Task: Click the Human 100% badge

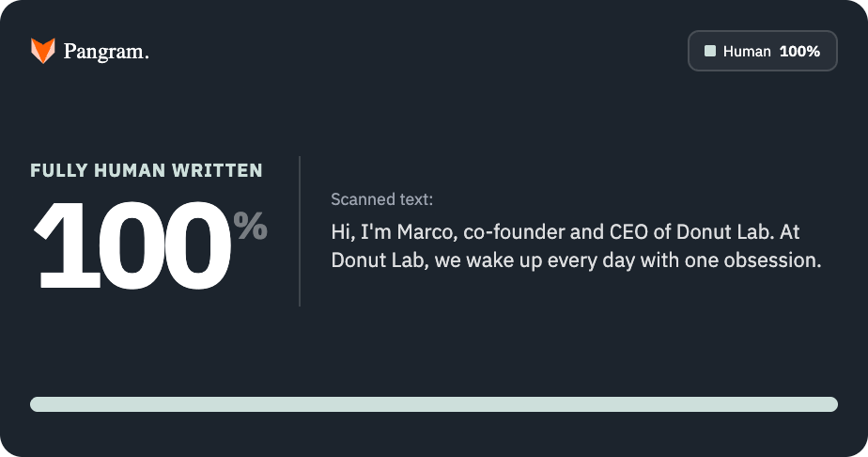Action: coord(762,51)
